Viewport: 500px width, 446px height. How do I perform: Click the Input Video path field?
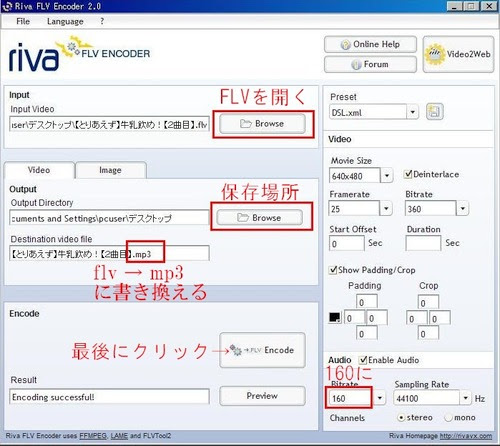109,124
